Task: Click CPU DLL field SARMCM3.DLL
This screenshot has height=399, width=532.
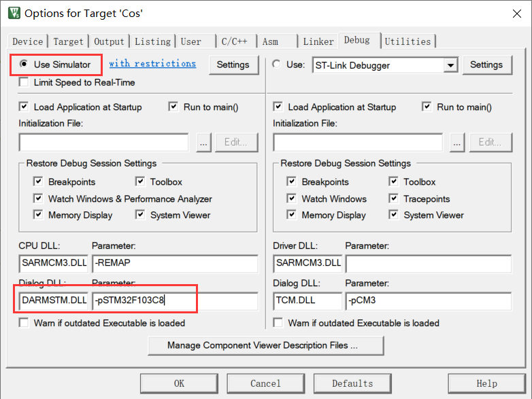Action: 54,264
